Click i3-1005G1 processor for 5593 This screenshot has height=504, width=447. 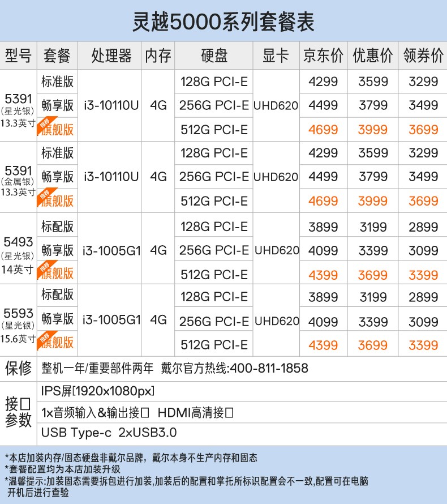[x=111, y=320]
